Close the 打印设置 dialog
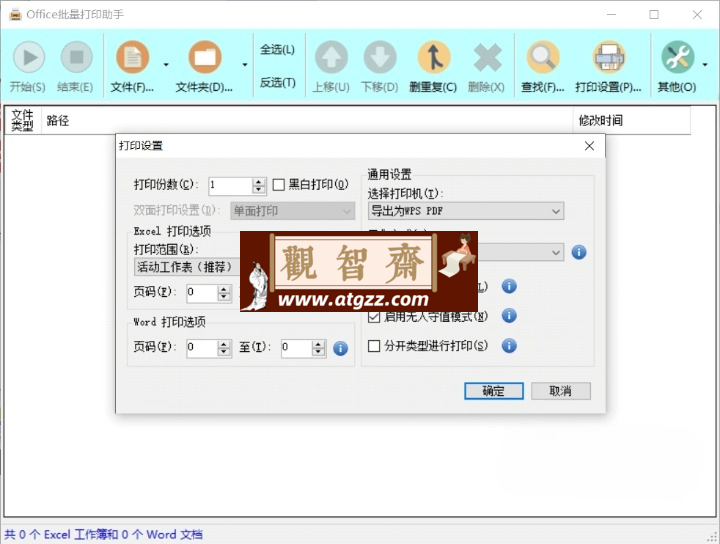This screenshot has width=720, height=544. [589, 146]
